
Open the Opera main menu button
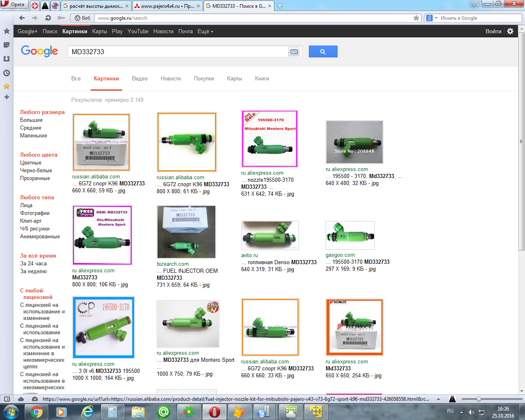pyautogui.click(x=14, y=5)
